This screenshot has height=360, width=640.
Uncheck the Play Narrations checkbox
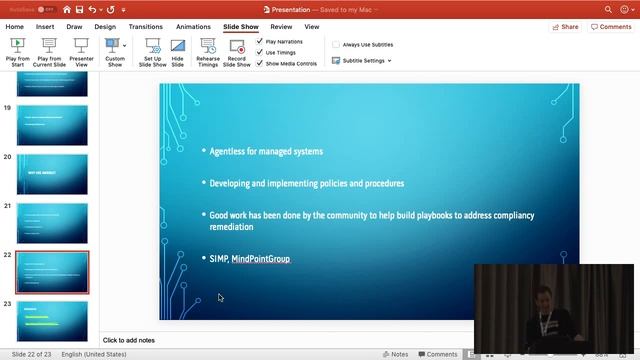point(260,41)
